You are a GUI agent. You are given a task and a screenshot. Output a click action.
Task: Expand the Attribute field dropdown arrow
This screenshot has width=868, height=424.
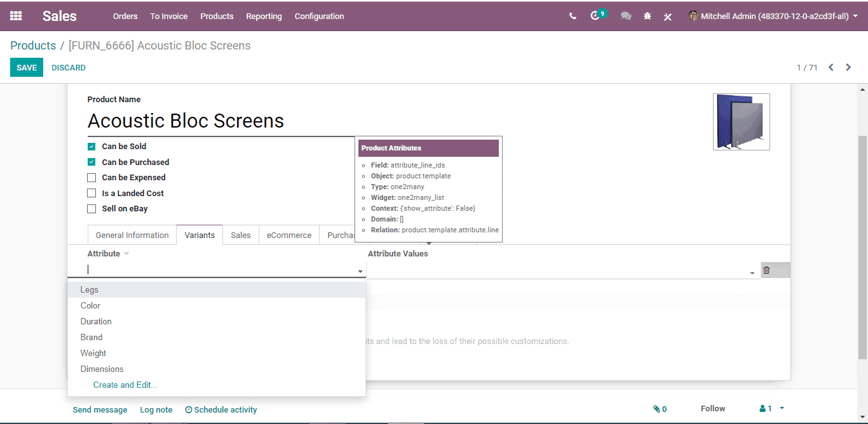tap(360, 271)
